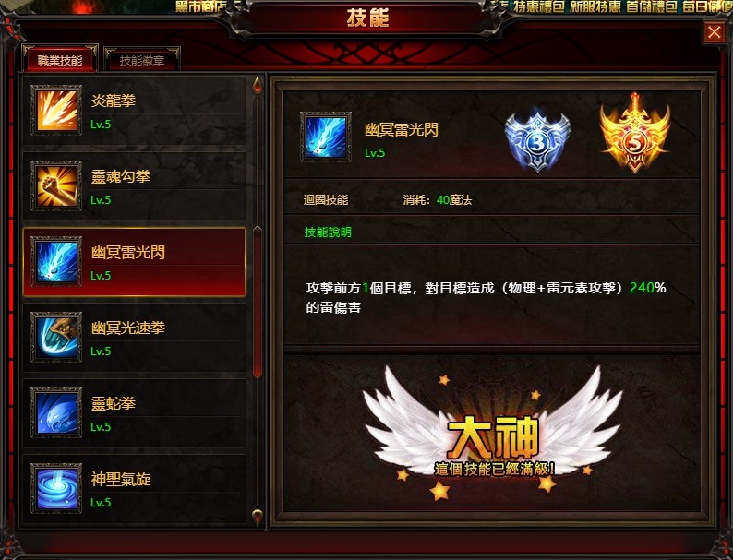Click the skill list scrollbar handle
733x560 pixels.
pyautogui.click(x=258, y=302)
